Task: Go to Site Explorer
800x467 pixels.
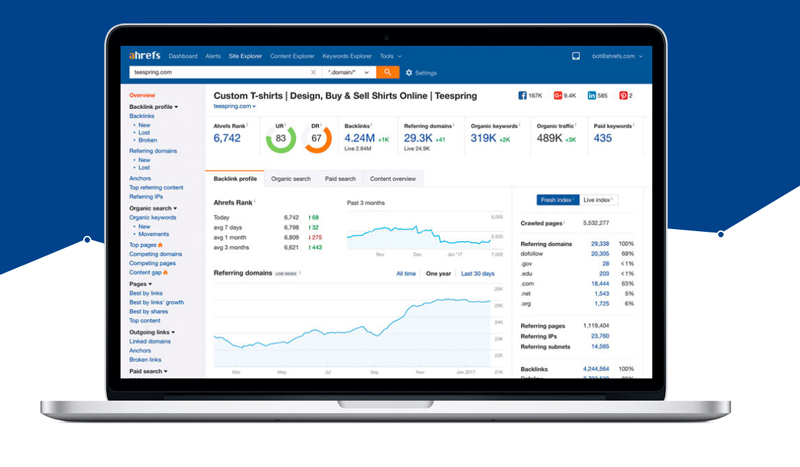Action: tap(245, 56)
